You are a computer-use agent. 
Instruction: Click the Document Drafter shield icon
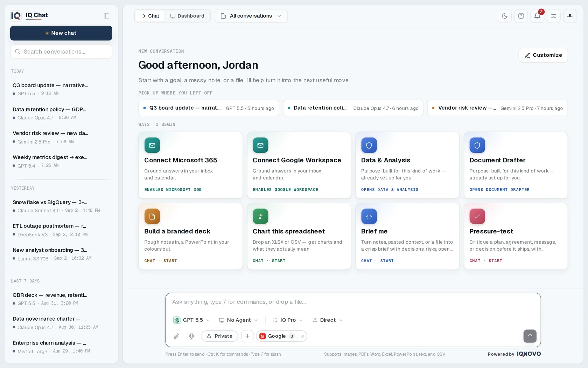coord(477,145)
